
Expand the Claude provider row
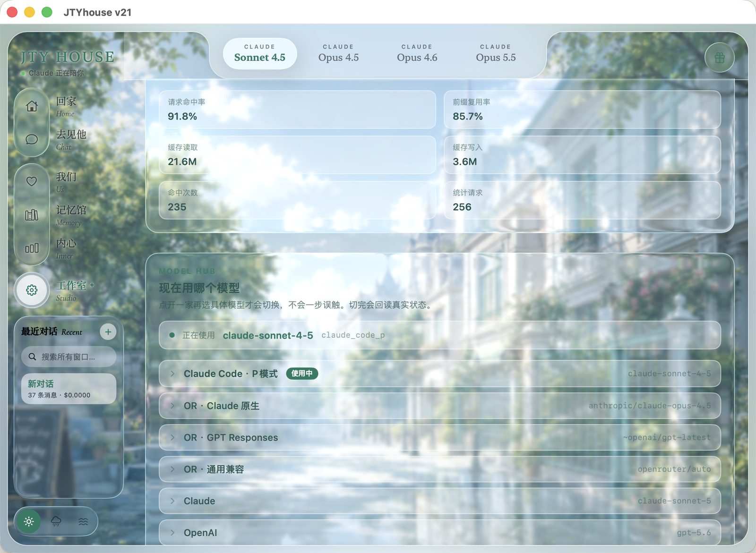[x=439, y=501]
